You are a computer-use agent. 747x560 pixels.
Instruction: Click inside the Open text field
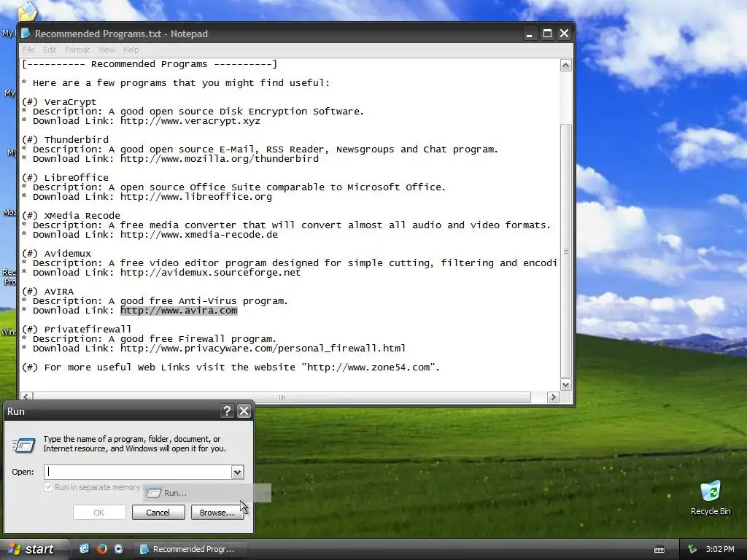[x=138, y=472]
